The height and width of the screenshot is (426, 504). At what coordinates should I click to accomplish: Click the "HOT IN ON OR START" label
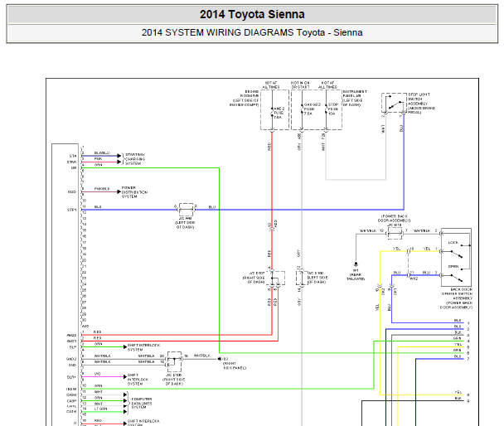(x=300, y=85)
